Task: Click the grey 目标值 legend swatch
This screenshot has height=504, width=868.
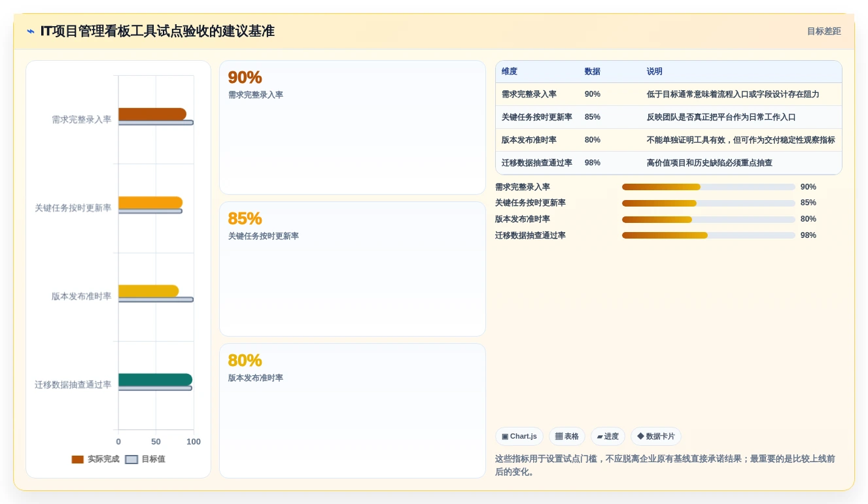Action: click(131, 460)
